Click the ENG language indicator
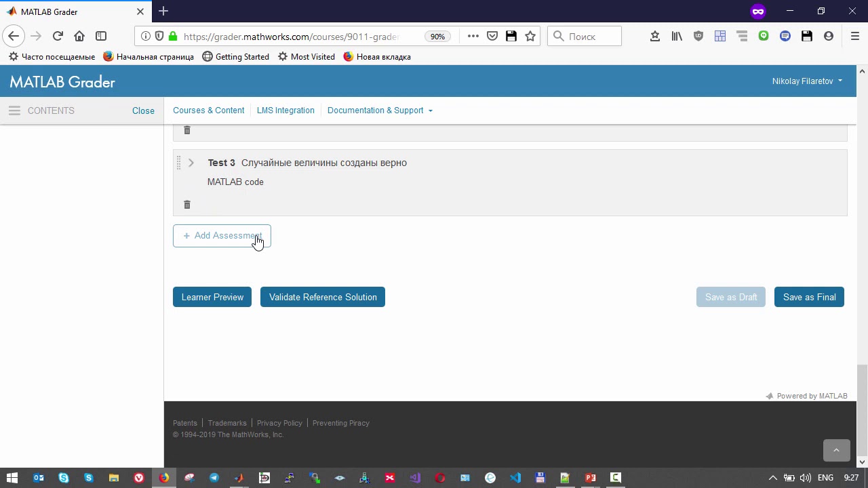The height and width of the screenshot is (488, 868). tap(825, 478)
